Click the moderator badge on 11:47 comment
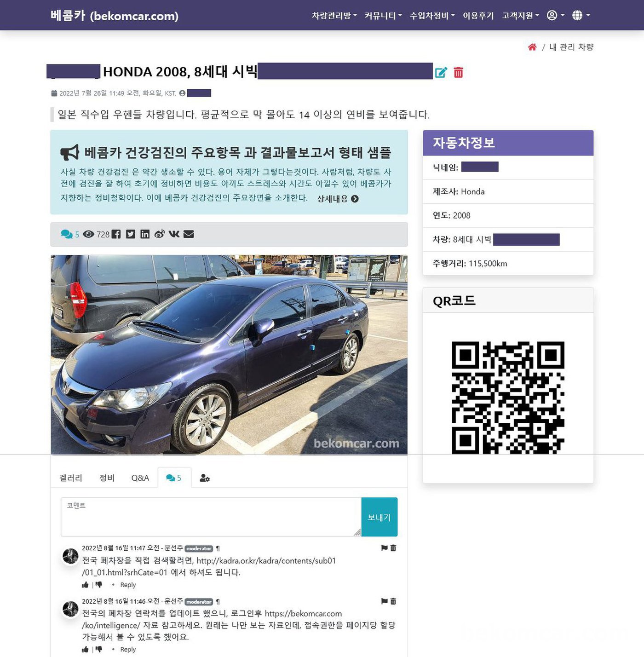This screenshot has height=657, width=644. [x=199, y=548]
